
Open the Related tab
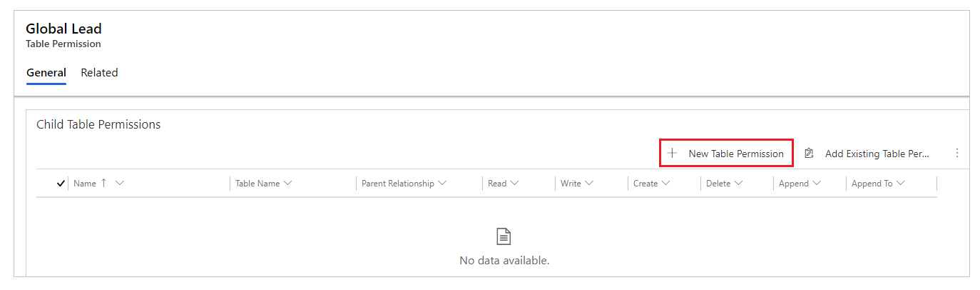click(x=99, y=73)
